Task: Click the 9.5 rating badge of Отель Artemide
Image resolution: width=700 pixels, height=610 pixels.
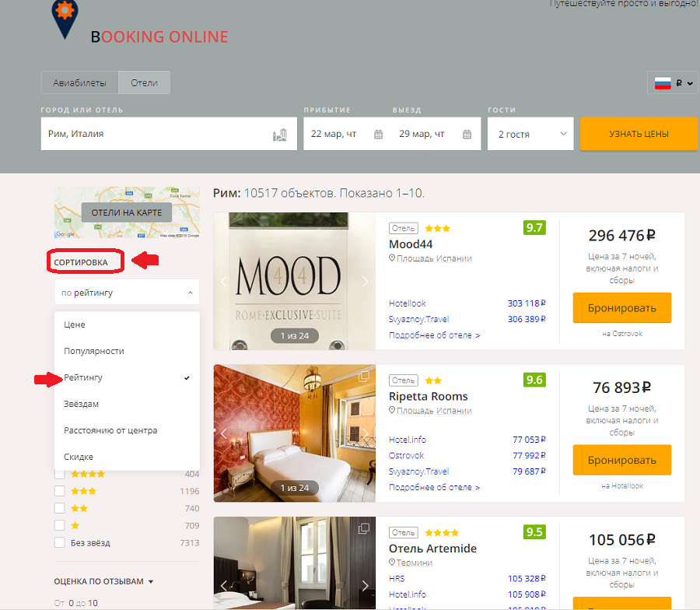Action: [534, 532]
